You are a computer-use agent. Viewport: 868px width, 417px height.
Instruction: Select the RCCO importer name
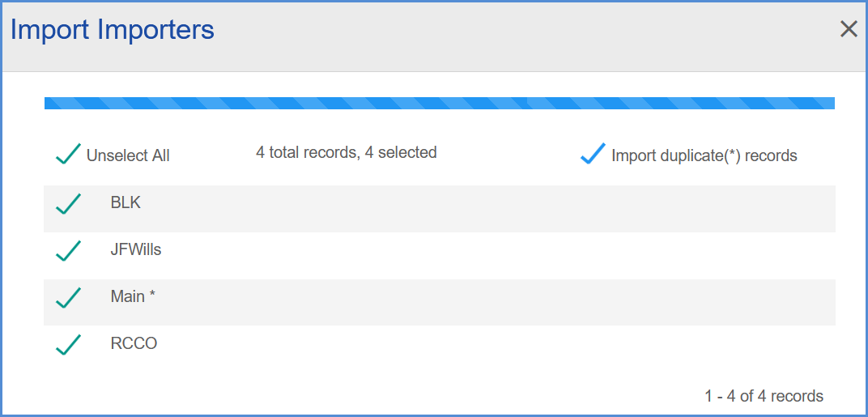pyautogui.click(x=134, y=343)
